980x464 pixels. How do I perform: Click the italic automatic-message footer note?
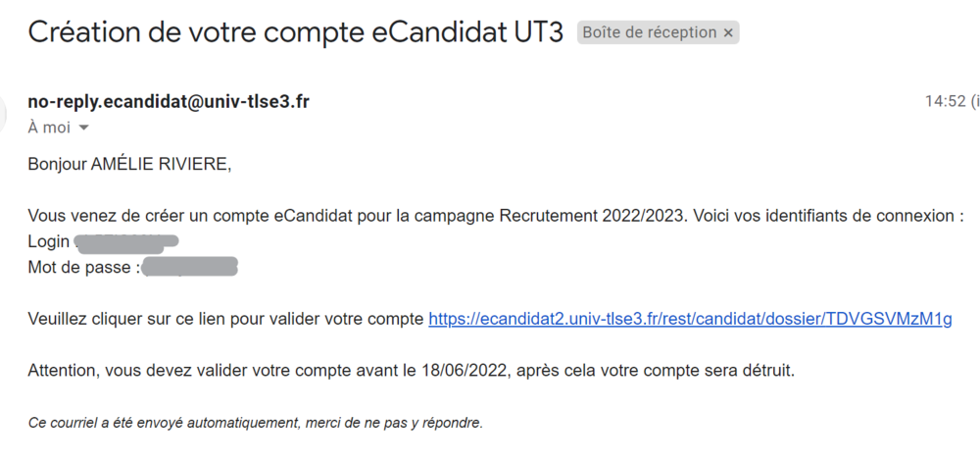pyautogui.click(x=255, y=423)
